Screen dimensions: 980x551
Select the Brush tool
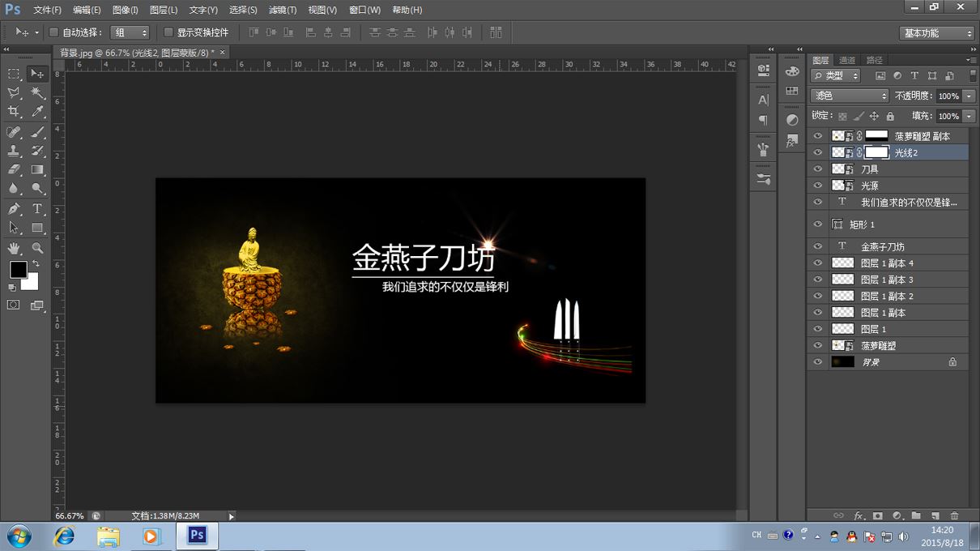pyautogui.click(x=37, y=132)
